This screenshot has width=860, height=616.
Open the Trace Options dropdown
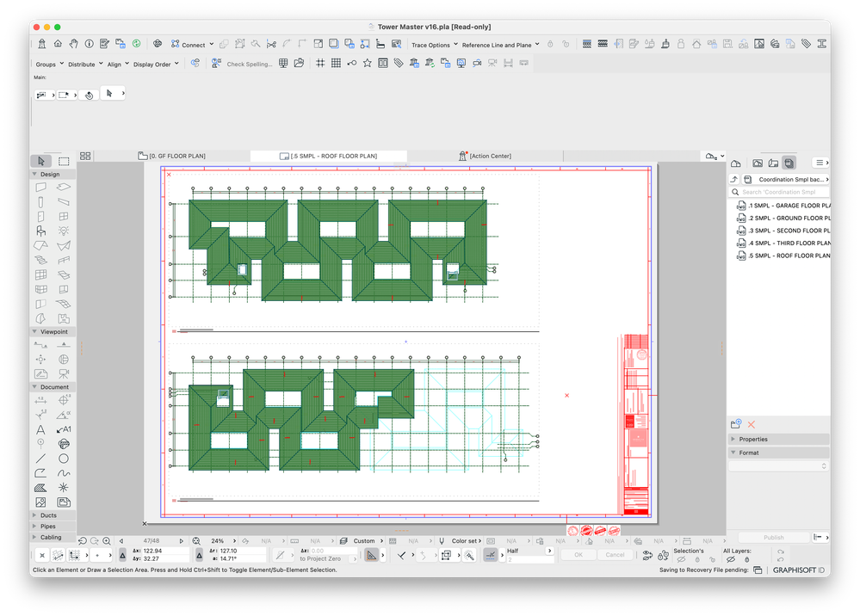click(x=435, y=45)
